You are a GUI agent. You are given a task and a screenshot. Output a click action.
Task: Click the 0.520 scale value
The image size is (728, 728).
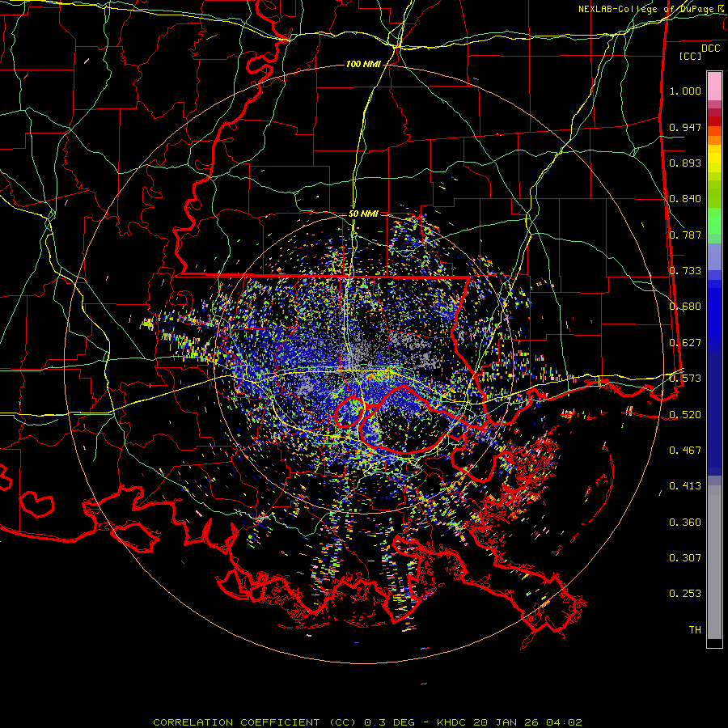[685, 415]
